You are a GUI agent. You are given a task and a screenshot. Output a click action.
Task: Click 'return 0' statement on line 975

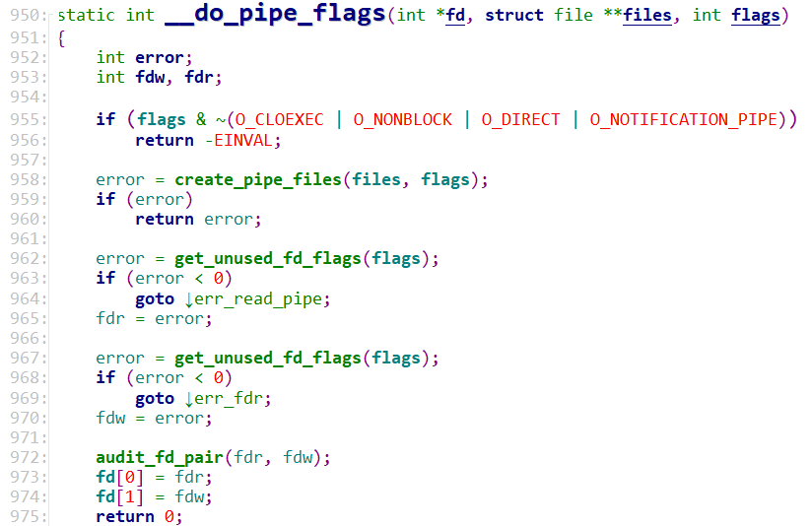point(139,516)
